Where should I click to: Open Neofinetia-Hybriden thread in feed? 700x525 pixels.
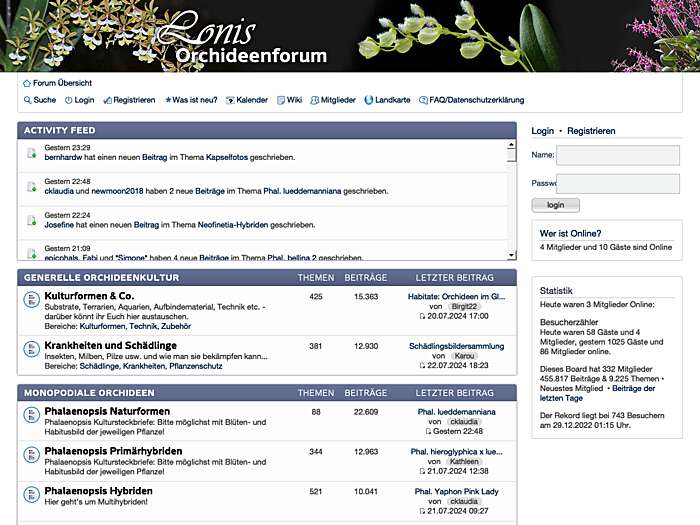click(233, 225)
